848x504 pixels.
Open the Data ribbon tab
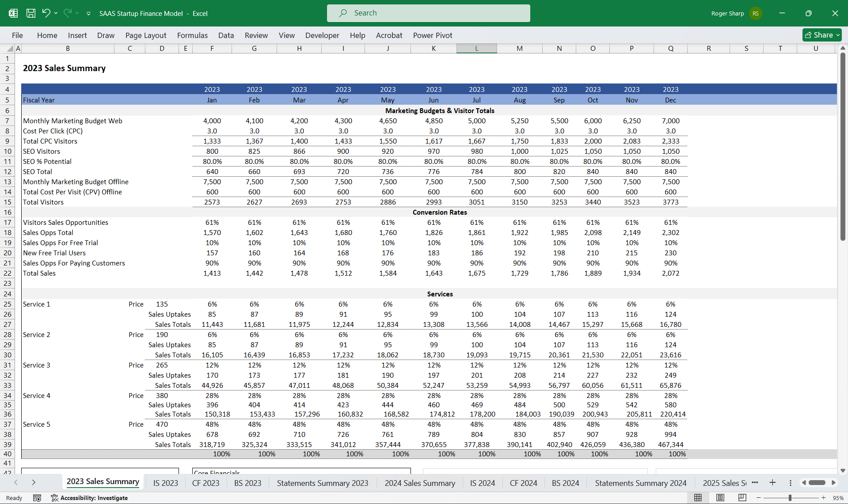tap(226, 35)
